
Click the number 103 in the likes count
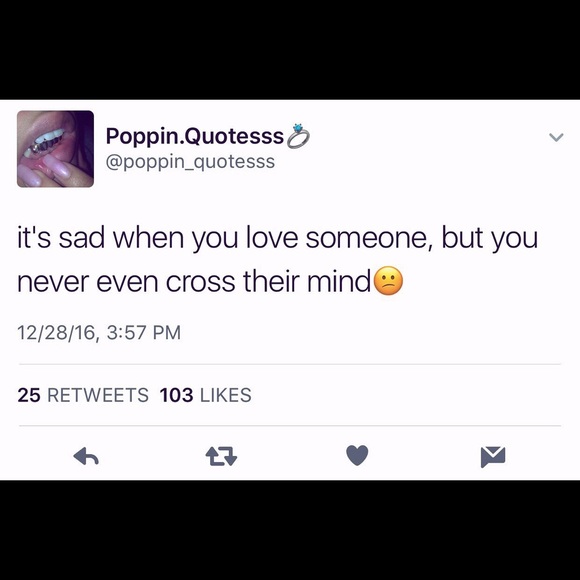tap(176, 395)
